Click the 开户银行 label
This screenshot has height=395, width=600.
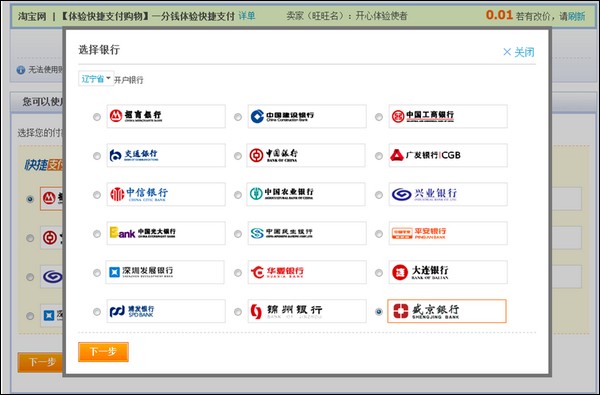tap(129, 80)
